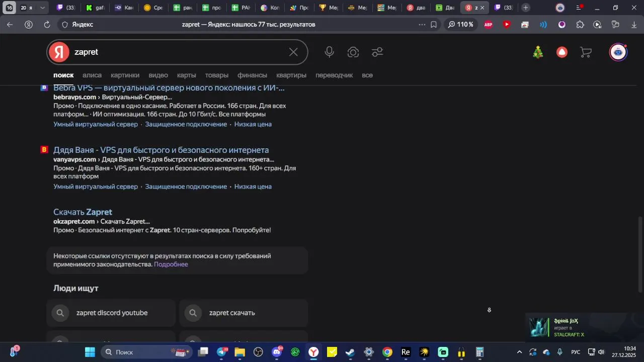This screenshot has height=362, width=644.
Task: Open the 110% zoom indicator
Action: point(460,25)
